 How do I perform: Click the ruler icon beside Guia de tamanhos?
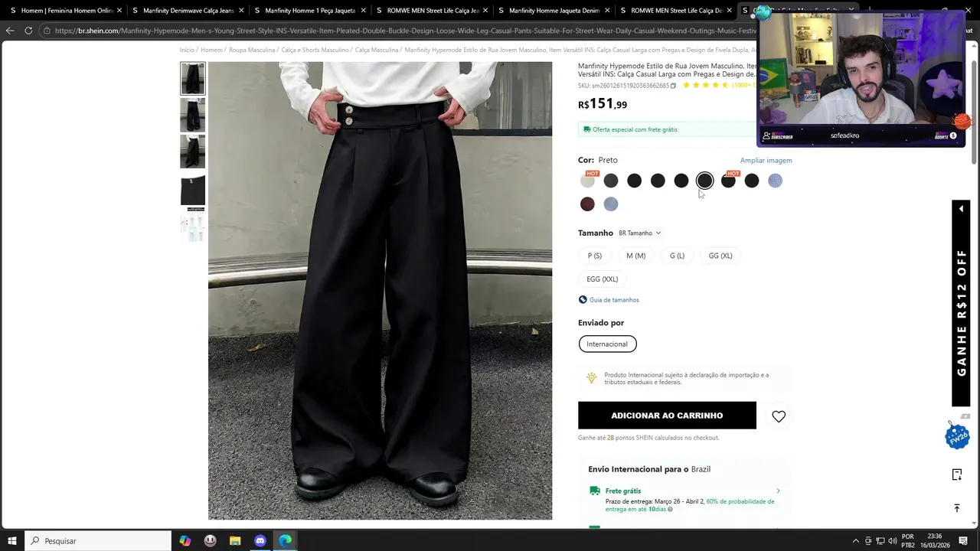point(583,300)
